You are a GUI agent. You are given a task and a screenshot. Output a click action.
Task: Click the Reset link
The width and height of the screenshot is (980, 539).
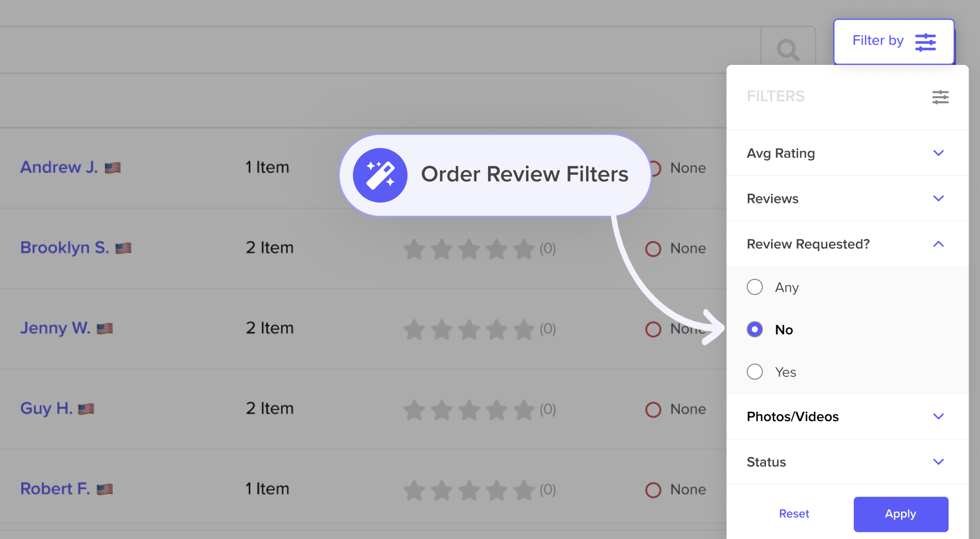[x=794, y=514]
